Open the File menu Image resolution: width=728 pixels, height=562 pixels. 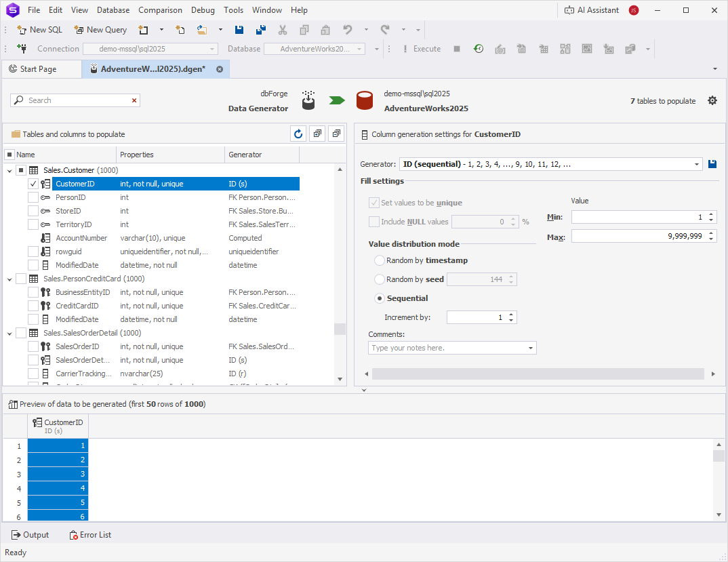[x=34, y=10]
